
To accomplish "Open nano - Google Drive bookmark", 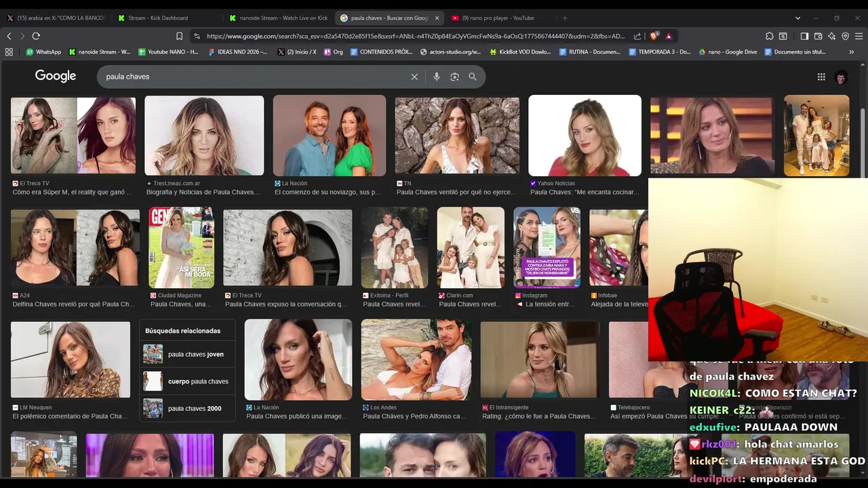I will [728, 52].
